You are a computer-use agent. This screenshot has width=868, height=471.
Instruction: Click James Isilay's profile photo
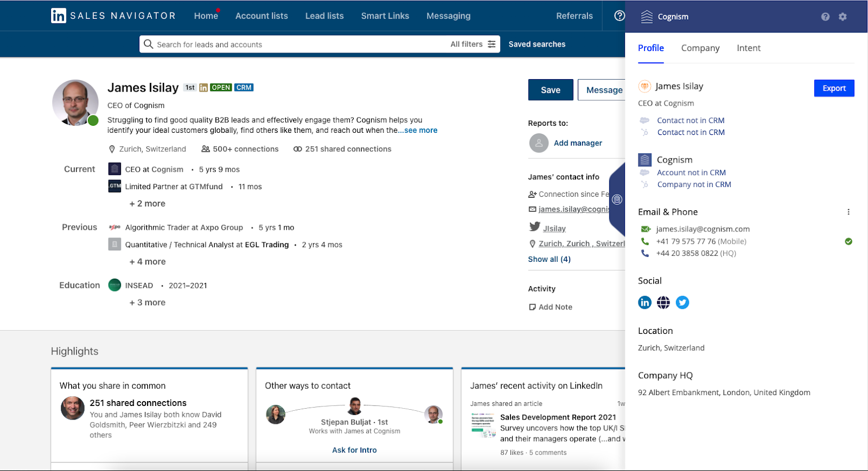[75, 103]
